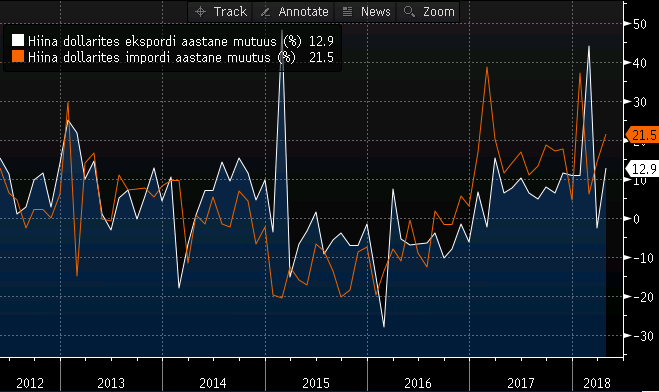Click the 40 tick on value axis
This screenshot has height=392, width=659.
click(640, 63)
